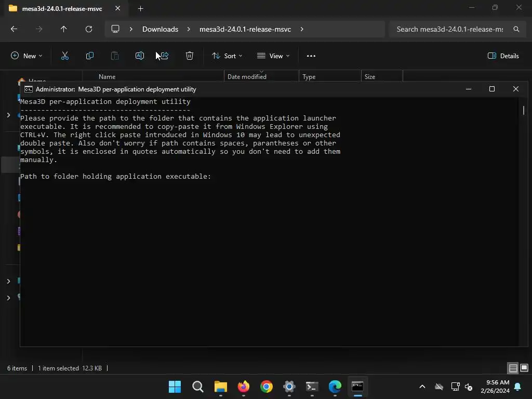
Task: Click Downloads breadcrumb in address bar
Action: pos(160,29)
